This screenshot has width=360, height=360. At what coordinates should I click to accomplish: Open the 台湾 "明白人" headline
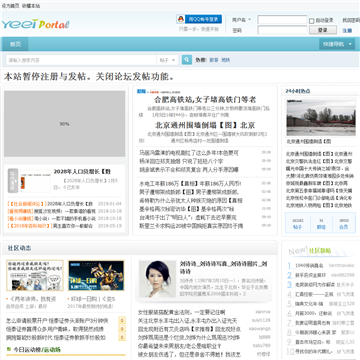click(188, 217)
